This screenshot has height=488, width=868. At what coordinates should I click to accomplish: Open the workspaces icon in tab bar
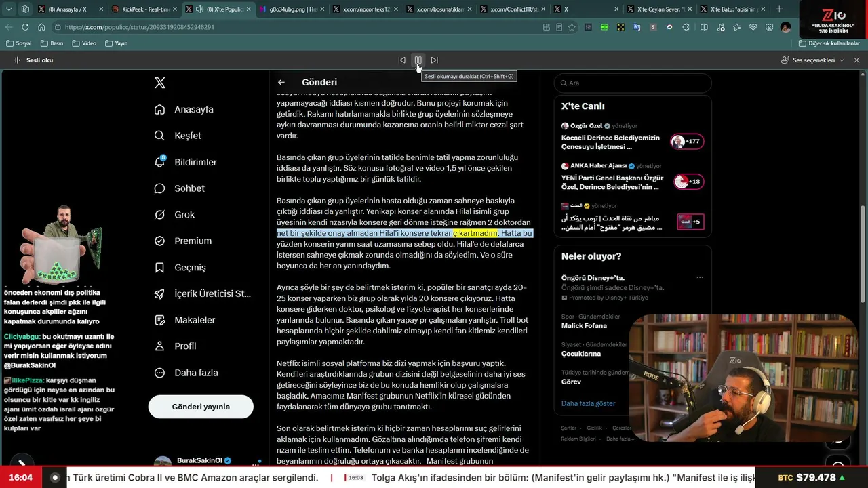click(25, 9)
